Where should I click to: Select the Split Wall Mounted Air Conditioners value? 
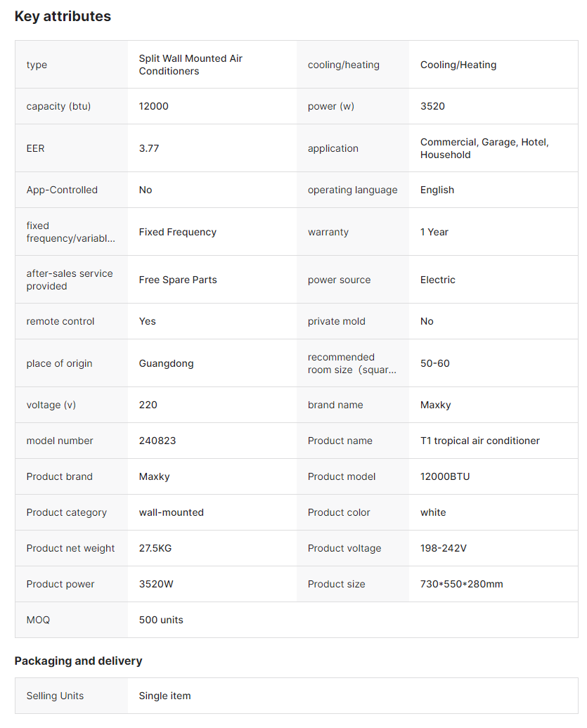tap(191, 65)
